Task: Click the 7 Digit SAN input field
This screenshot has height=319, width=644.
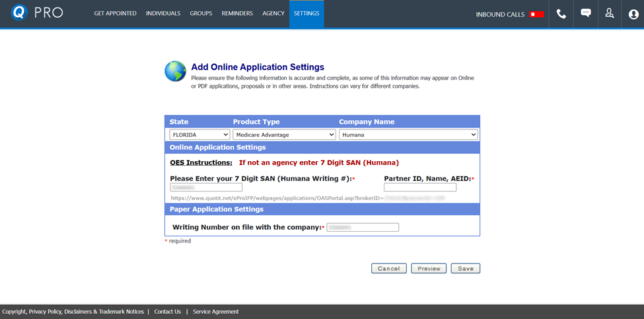Action: click(x=206, y=188)
